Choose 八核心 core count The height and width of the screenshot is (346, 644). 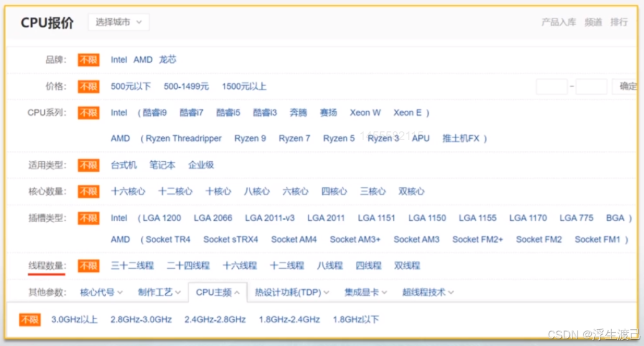(x=257, y=192)
